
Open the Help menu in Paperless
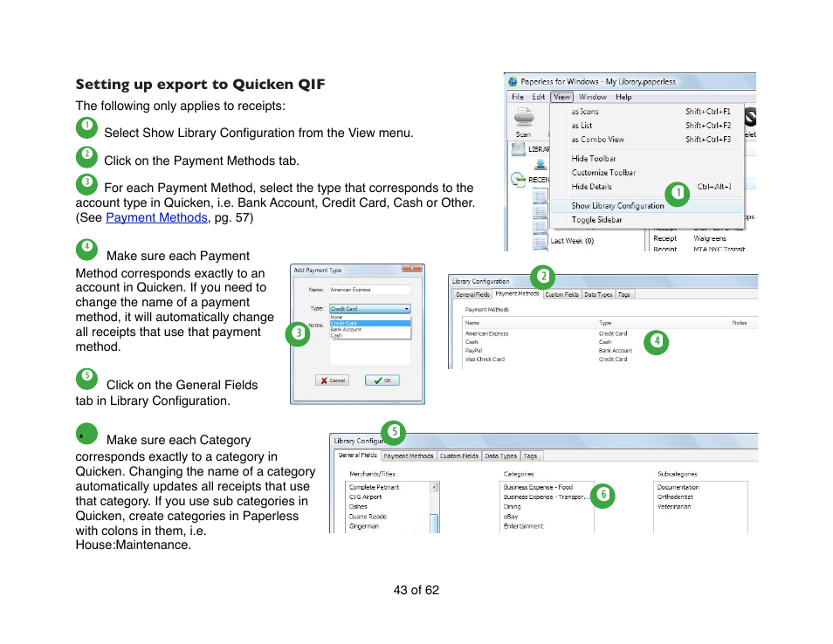tap(623, 97)
